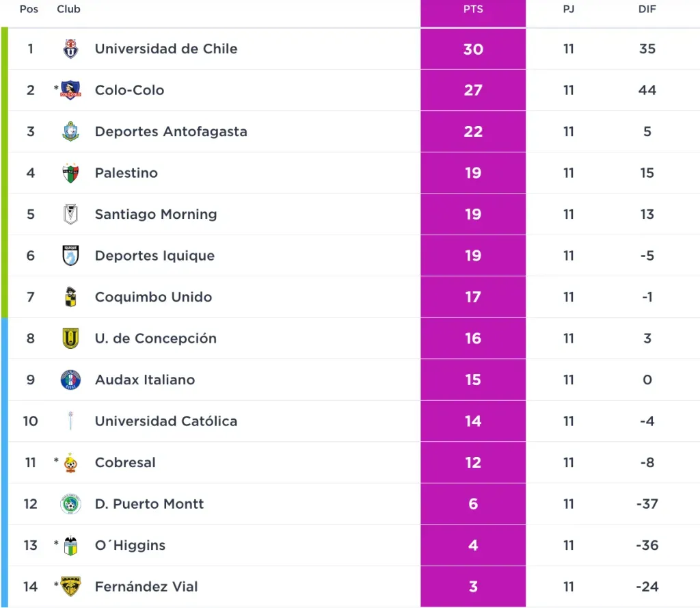Click the Santiago Morning shield icon
This screenshot has width=700, height=608.
[x=70, y=215]
